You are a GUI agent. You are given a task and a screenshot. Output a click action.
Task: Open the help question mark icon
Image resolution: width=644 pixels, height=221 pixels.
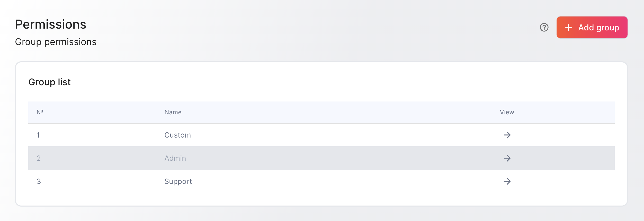544,27
